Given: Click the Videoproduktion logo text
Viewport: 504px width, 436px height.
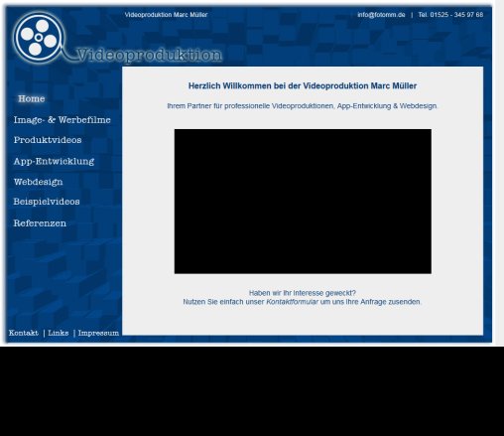Looking at the screenshot, I should tap(149, 55).
